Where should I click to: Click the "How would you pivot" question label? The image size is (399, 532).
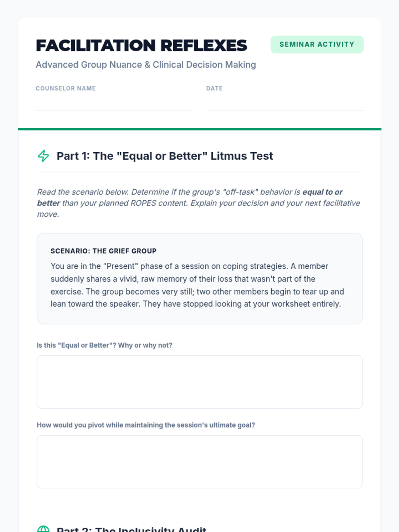(146, 425)
